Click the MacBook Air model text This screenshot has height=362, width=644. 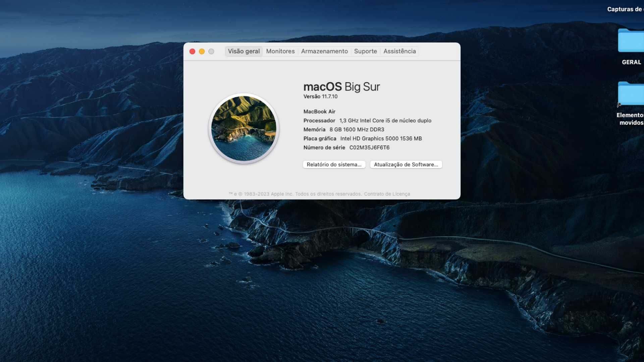click(319, 112)
